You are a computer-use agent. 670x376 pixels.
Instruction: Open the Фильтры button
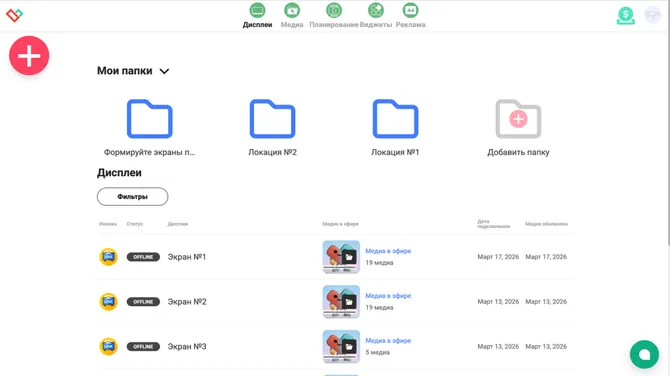[x=132, y=197]
